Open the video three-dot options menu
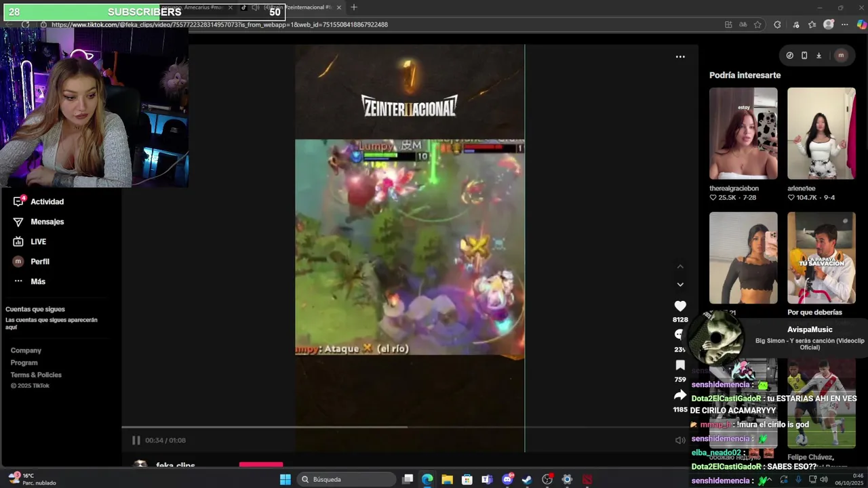The image size is (868, 488). pyautogui.click(x=680, y=57)
